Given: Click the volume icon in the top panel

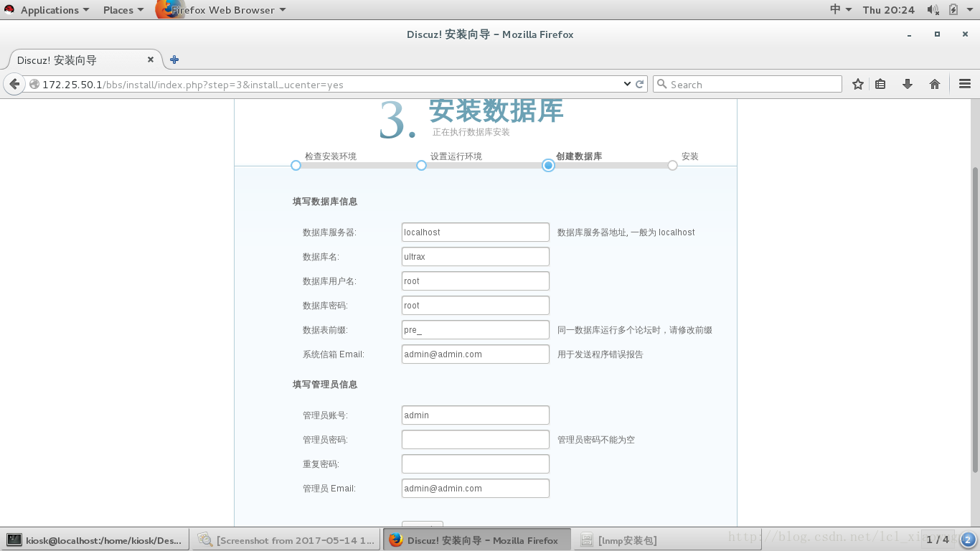Looking at the screenshot, I should pyautogui.click(x=933, y=9).
